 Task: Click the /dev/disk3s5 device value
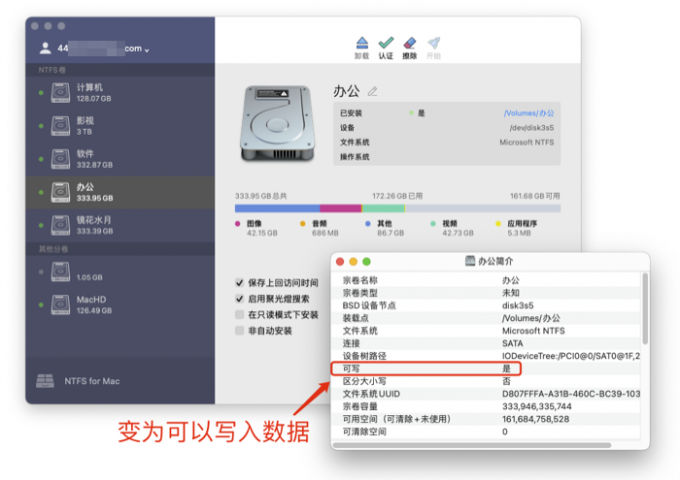[x=532, y=128]
